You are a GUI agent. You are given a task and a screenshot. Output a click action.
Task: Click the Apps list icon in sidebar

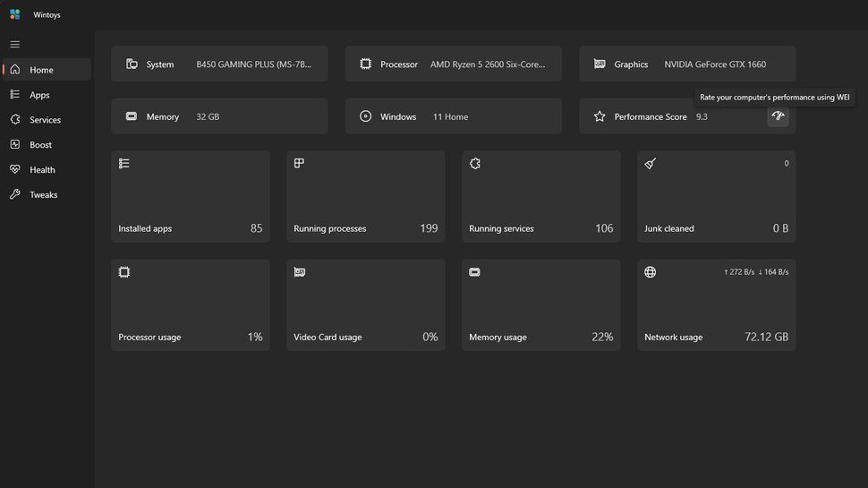15,95
